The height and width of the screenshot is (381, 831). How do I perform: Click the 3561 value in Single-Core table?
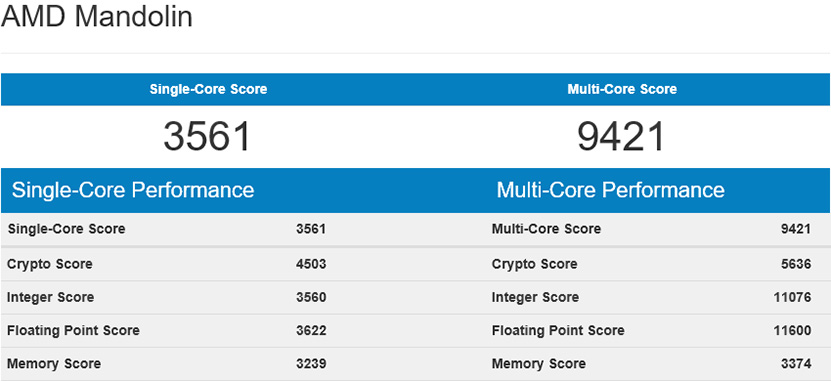click(x=311, y=229)
